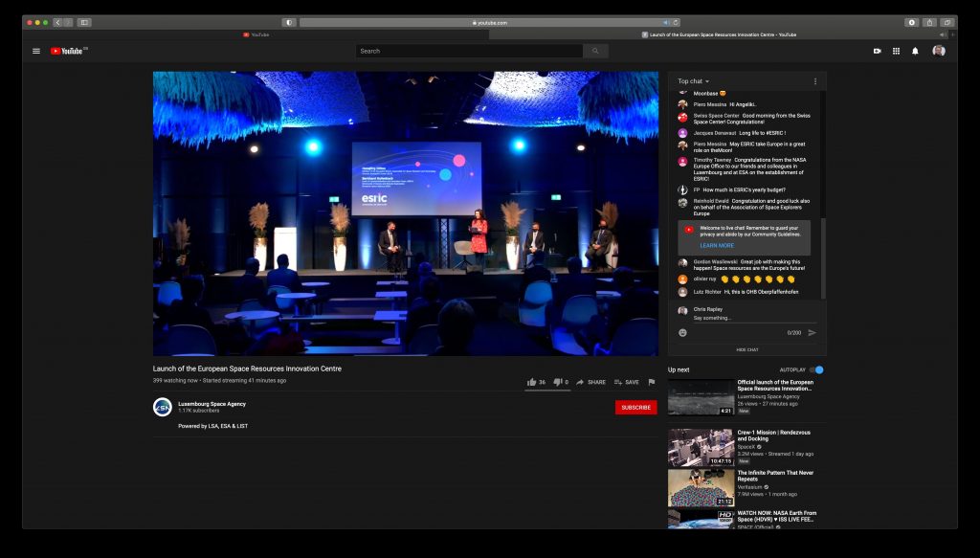
Task: Click the live chat scrollbar
Action: (x=822, y=258)
